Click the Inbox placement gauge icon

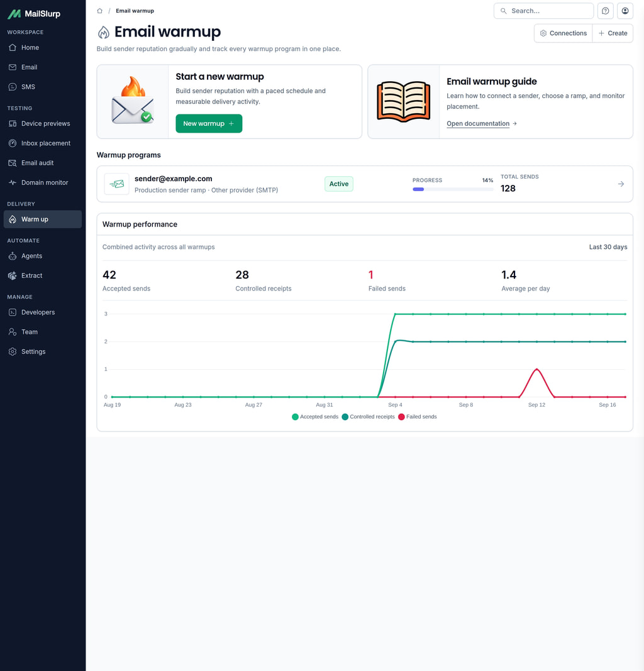click(x=13, y=143)
